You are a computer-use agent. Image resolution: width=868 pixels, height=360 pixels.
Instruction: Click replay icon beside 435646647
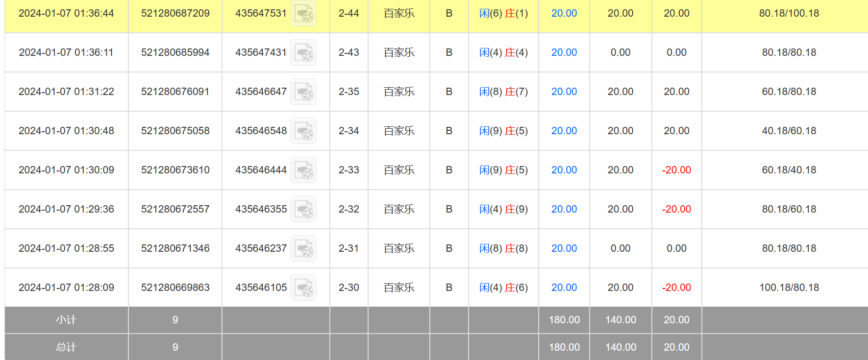coord(303,92)
